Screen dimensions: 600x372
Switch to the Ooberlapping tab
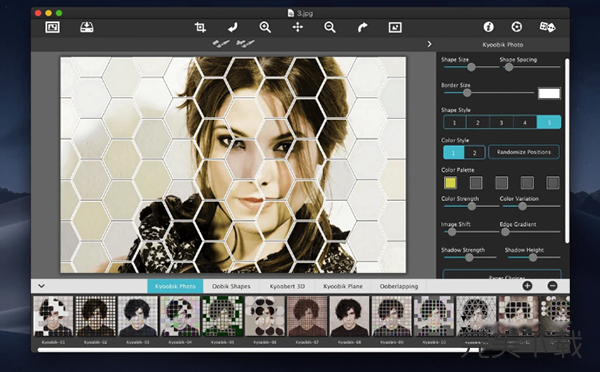[399, 286]
